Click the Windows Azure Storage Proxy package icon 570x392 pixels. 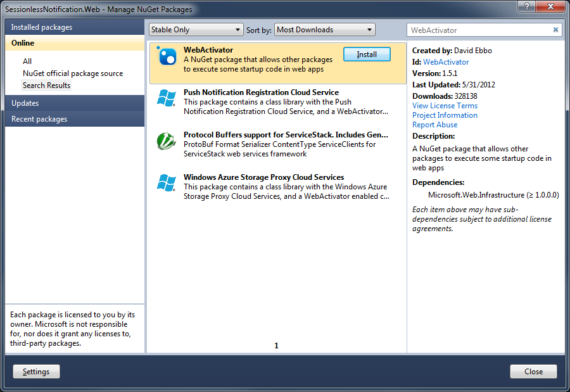(x=167, y=183)
